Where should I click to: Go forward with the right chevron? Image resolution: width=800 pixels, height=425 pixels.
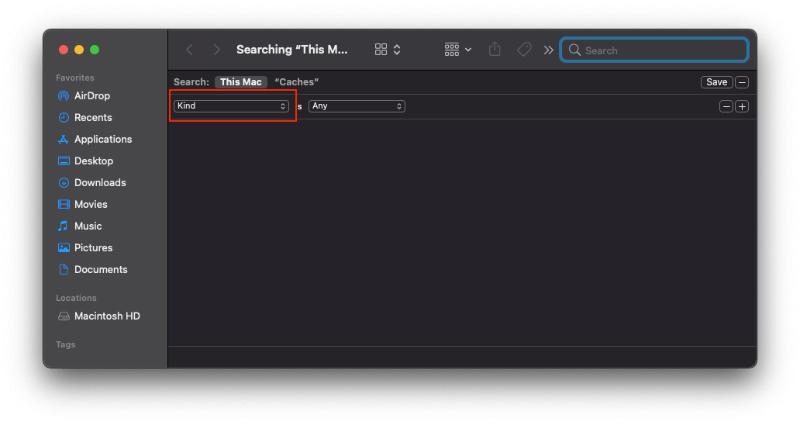coord(217,49)
